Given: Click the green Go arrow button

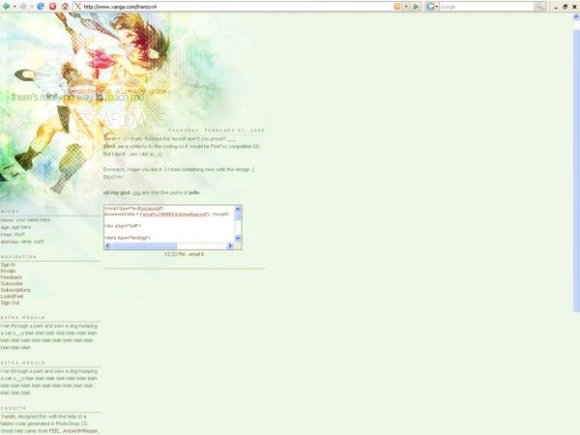Looking at the screenshot, I should click(x=416, y=6).
